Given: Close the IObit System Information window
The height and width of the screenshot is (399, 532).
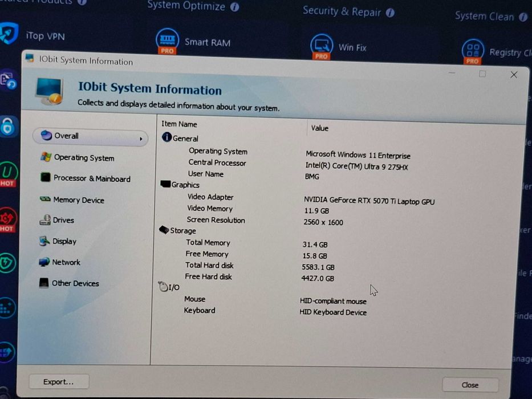Looking at the screenshot, I should [514, 75].
